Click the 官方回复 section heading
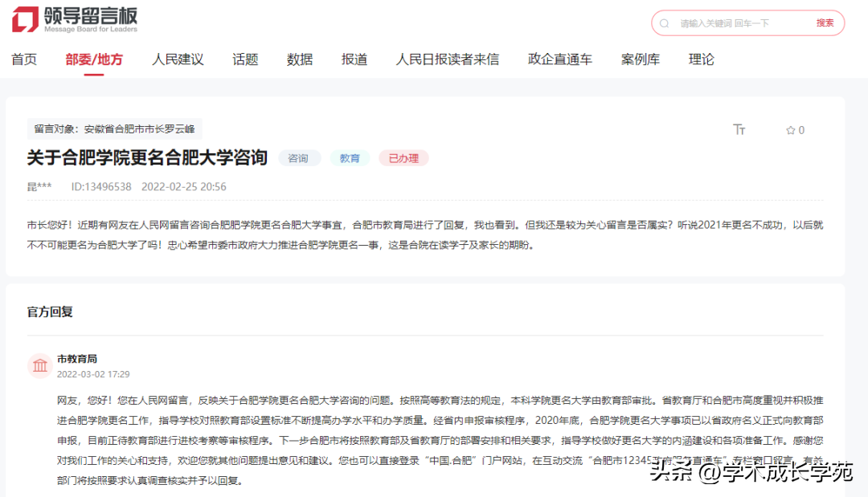The image size is (868, 497). pyautogui.click(x=51, y=312)
